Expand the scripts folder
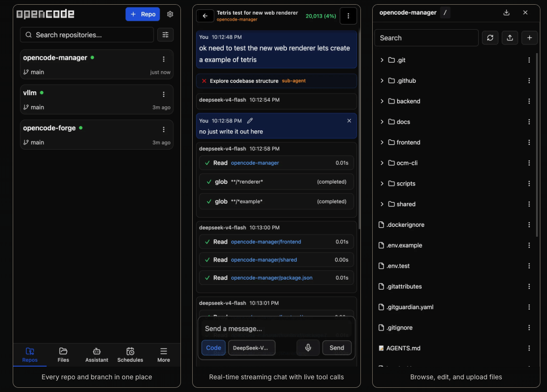Viewport: 547px width, 392px height. pyautogui.click(x=382, y=183)
